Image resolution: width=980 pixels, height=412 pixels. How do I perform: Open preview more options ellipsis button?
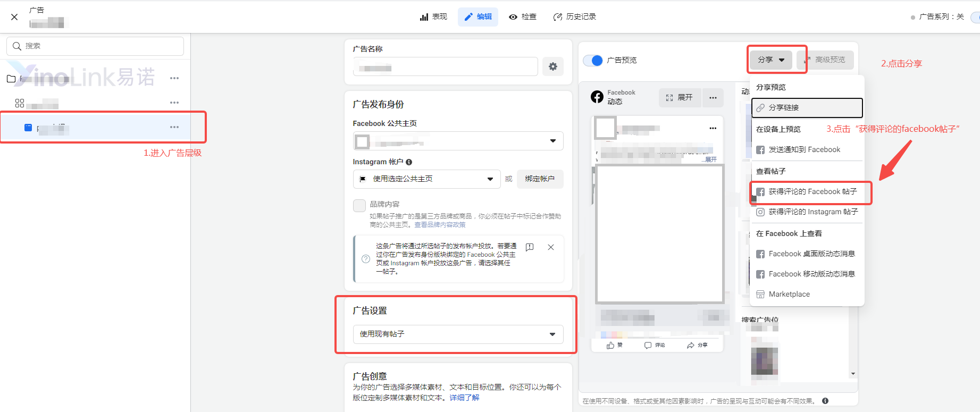(713, 98)
